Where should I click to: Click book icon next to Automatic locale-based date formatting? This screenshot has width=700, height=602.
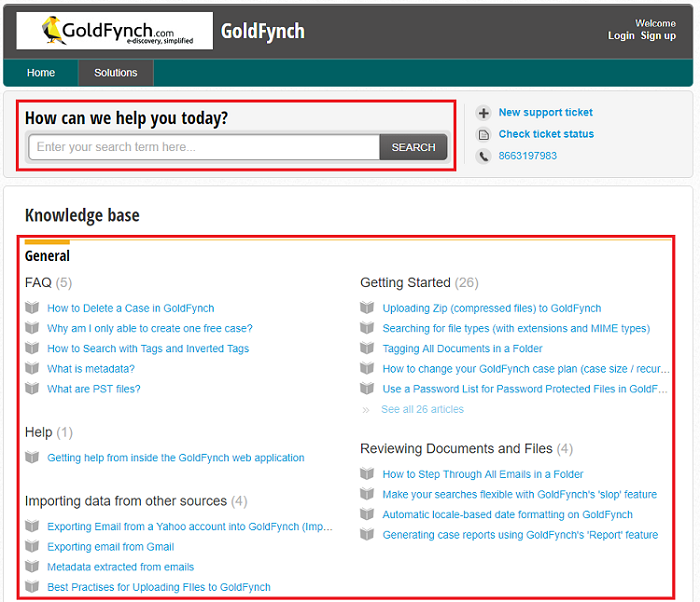coord(367,514)
